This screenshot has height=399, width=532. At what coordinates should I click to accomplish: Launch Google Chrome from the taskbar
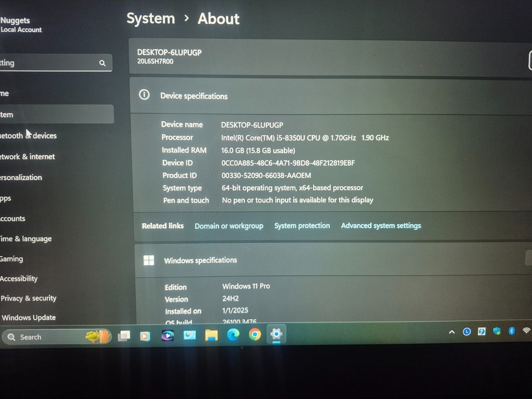pyautogui.click(x=255, y=335)
